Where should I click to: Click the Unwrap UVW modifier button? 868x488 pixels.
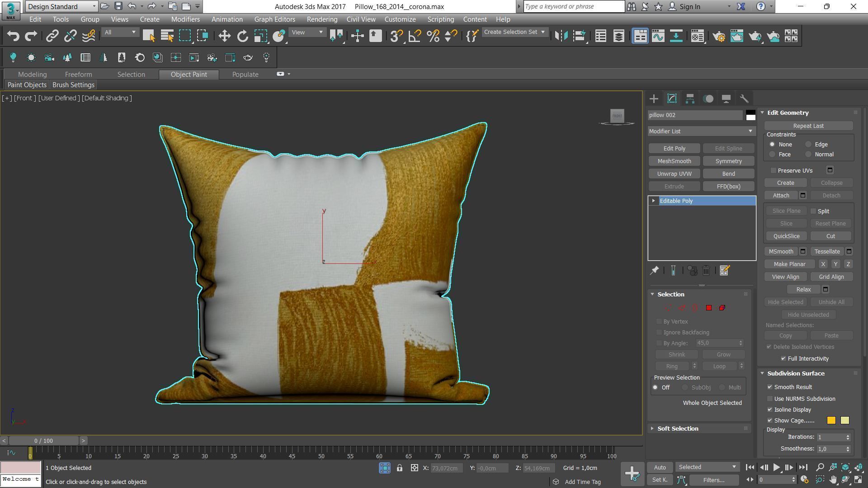(674, 174)
